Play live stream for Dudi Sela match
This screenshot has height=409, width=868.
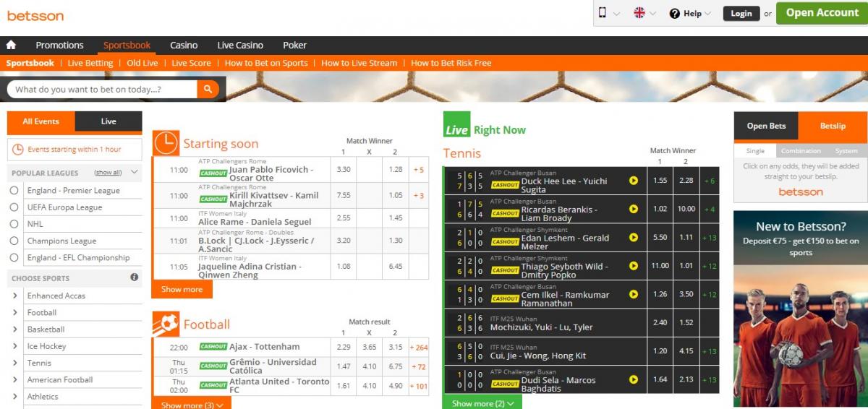(634, 379)
